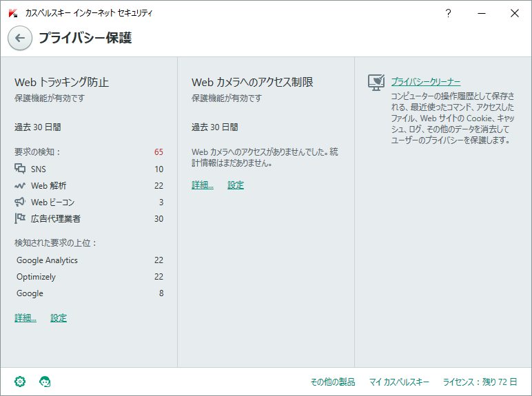The height and width of the screenshot is (396, 532).
Task: Open 設定 link under Web カメラ section
Action: point(236,185)
